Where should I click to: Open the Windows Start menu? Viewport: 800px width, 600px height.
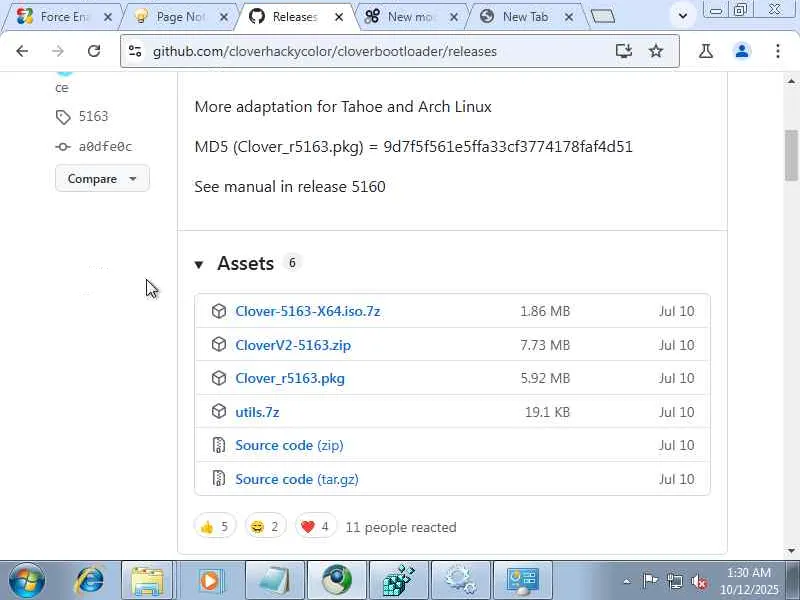click(27, 581)
